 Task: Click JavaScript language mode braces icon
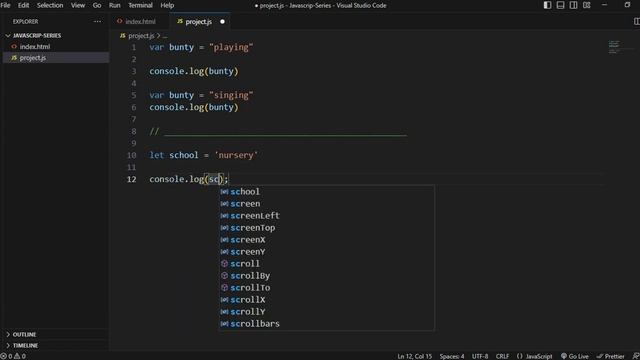(520, 356)
